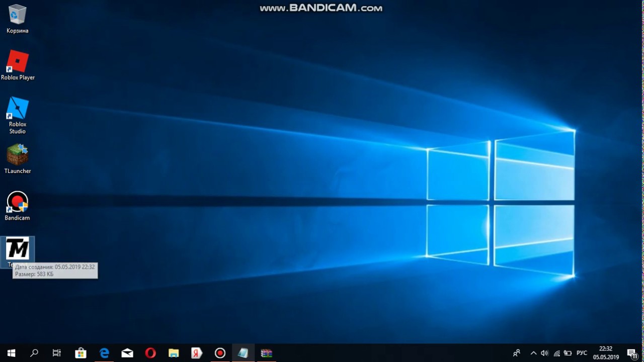This screenshot has height=362, width=644.
Task: Launch Yandex from the taskbar
Action: click(197, 353)
